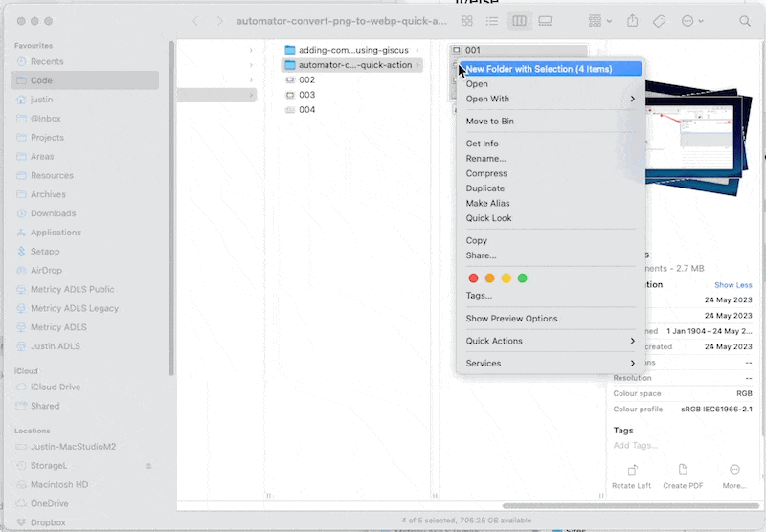Click More… in preview pane
Viewport: 766px width, 532px height.
734,477
